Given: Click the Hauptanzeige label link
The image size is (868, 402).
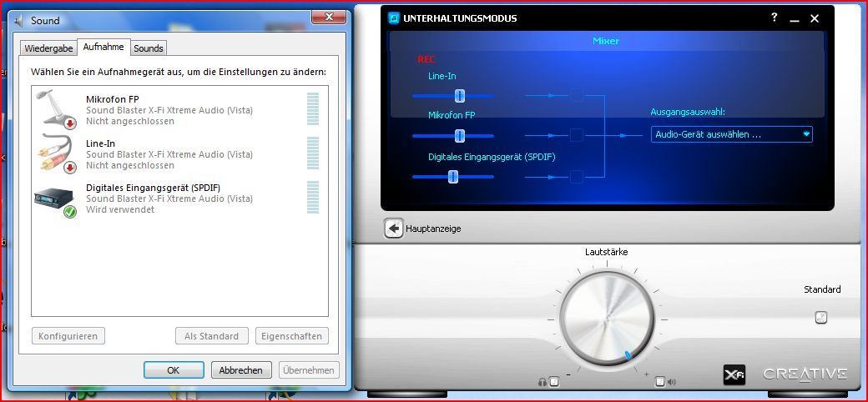Looking at the screenshot, I should point(433,229).
